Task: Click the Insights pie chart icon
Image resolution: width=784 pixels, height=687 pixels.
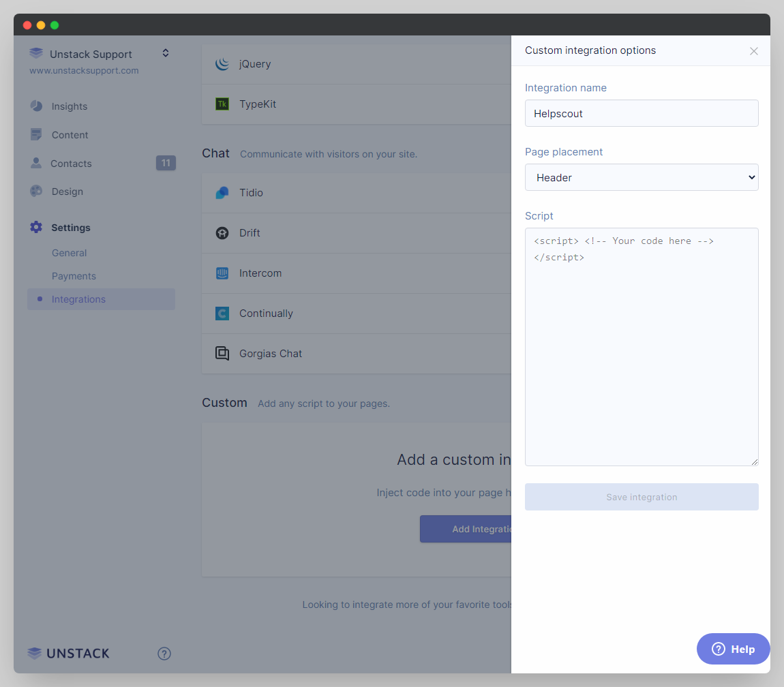Action: tap(37, 106)
